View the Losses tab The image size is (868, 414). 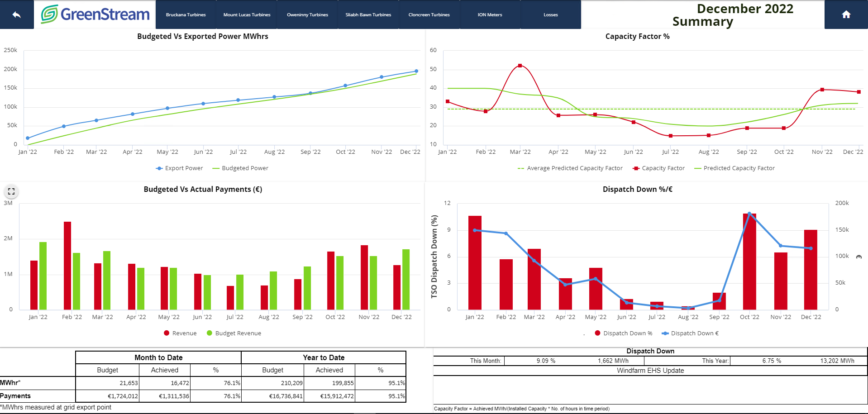click(550, 14)
